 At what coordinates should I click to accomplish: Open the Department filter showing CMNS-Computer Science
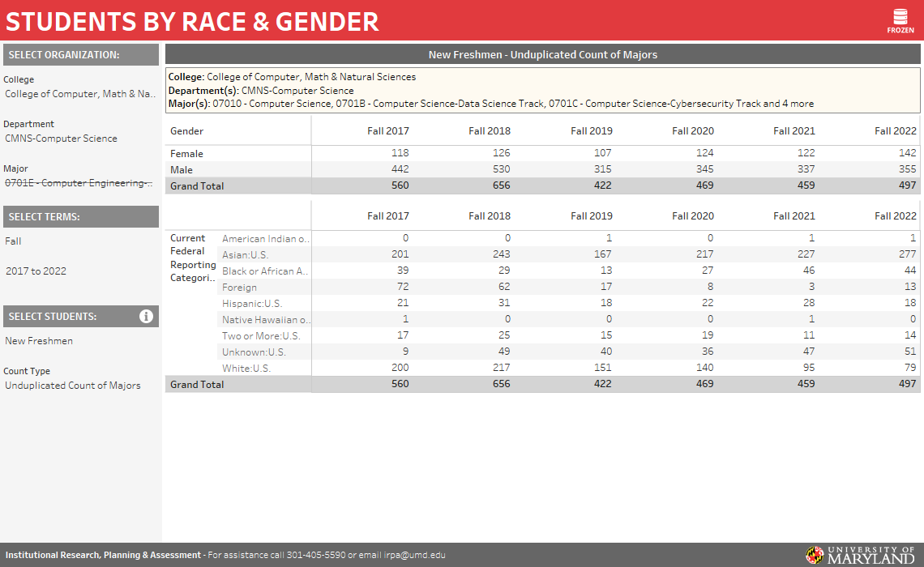[79, 139]
